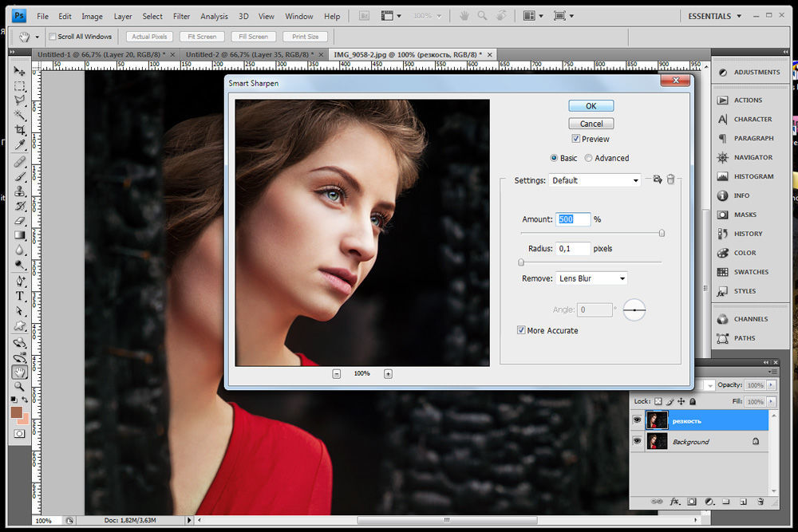Switch to Untitled-2 document tab
798x532 pixels.
[249, 54]
